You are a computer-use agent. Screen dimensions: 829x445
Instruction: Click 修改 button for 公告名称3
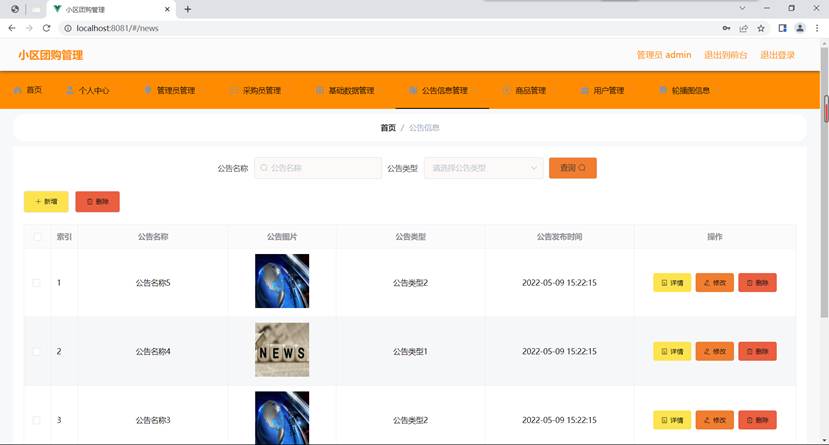[715, 420]
